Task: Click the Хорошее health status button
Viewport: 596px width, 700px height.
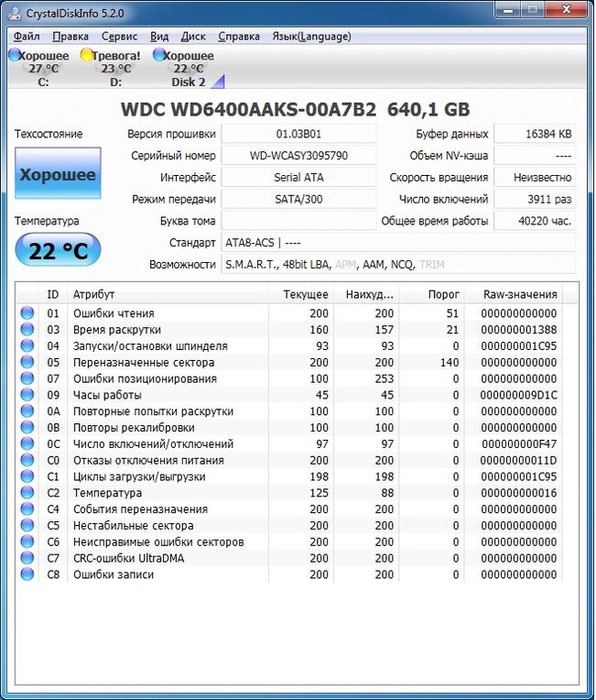Action: click(58, 173)
